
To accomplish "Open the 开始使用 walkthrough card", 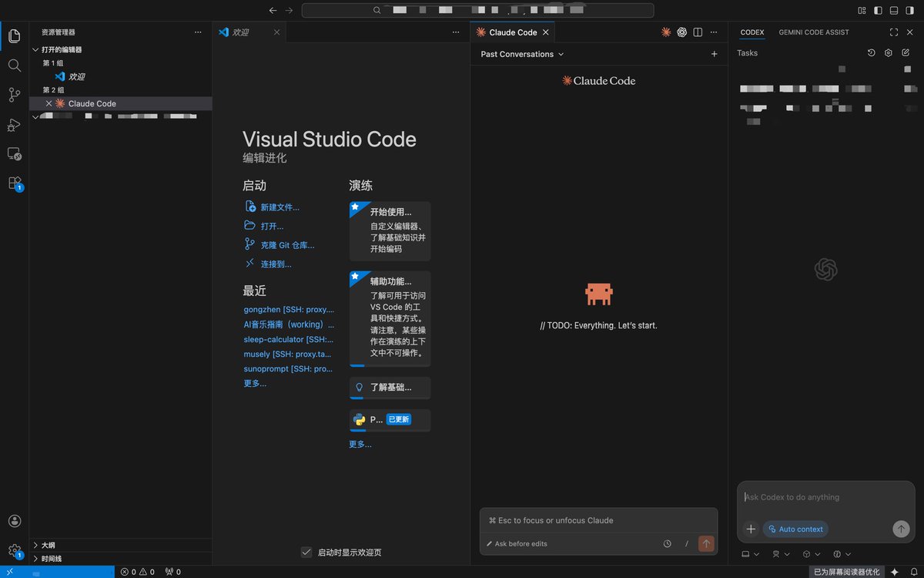I will click(x=390, y=231).
